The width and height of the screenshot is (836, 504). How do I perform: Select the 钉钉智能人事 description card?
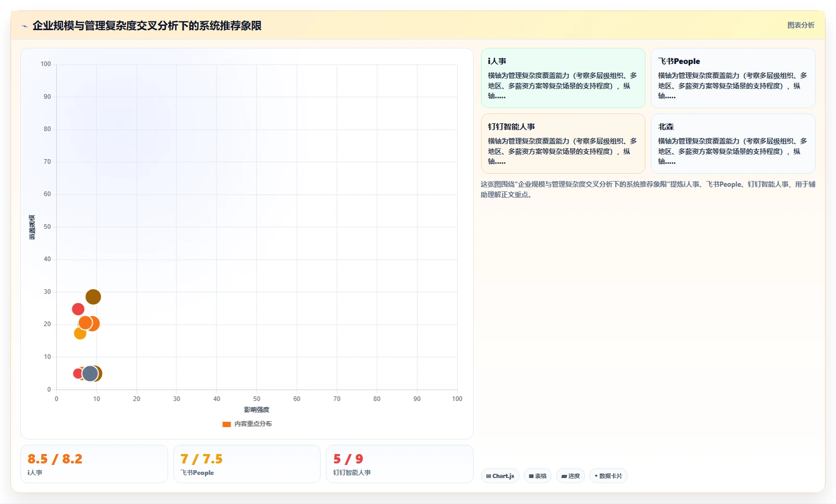[563, 144]
